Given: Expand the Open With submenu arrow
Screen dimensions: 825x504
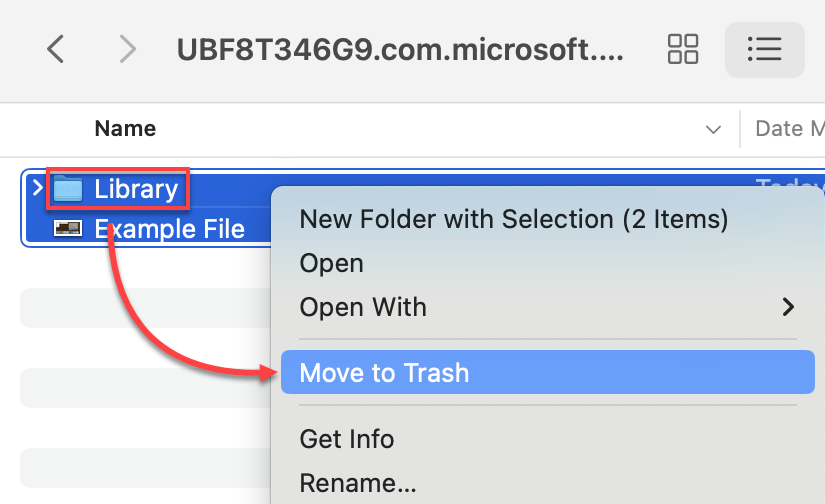Looking at the screenshot, I should [788, 307].
